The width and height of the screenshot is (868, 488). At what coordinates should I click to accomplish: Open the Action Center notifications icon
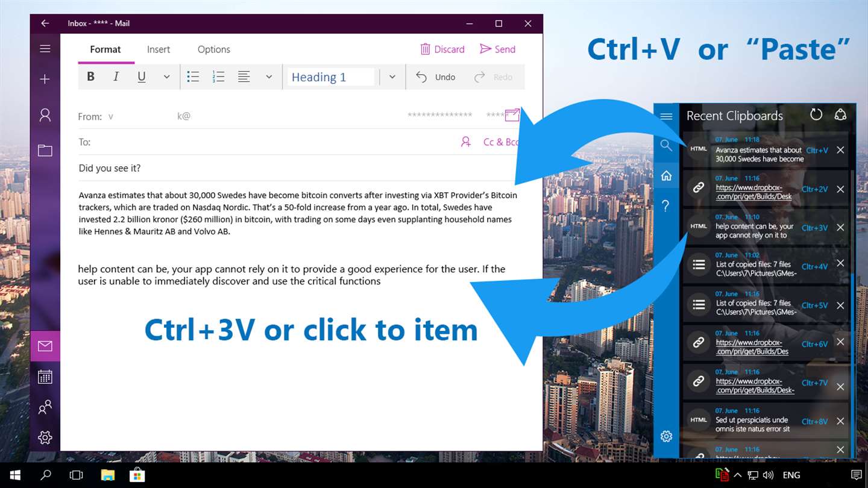[x=856, y=475]
